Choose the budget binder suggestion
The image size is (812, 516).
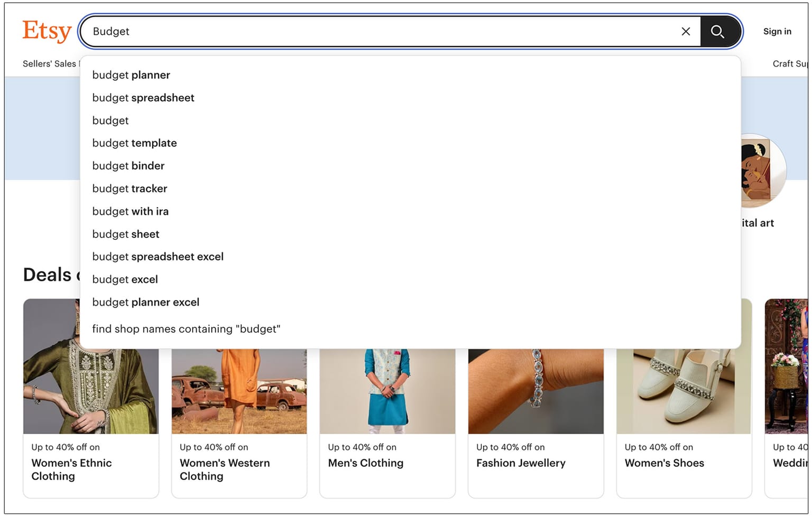(128, 165)
